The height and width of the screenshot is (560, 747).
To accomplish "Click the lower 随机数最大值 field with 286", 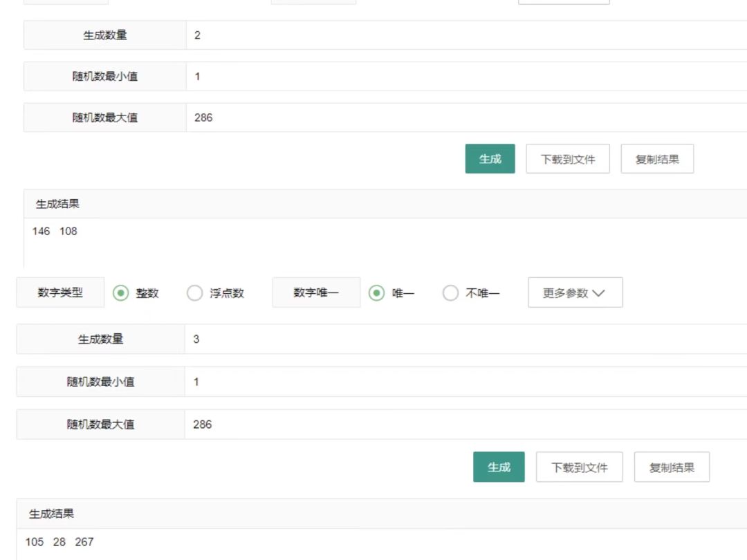I will [465, 424].
